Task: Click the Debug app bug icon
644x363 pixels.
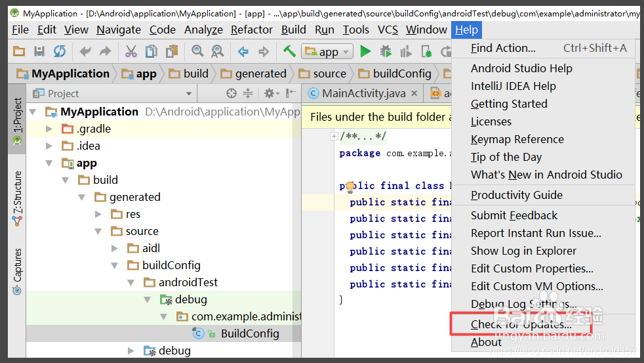Action: [x=386, y=51]
